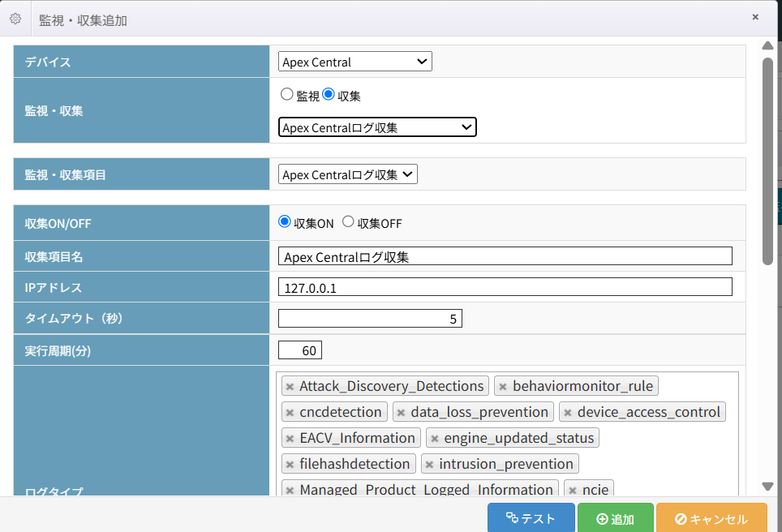
Task: Click the device_access_control tag text
Action: point(648,412)
